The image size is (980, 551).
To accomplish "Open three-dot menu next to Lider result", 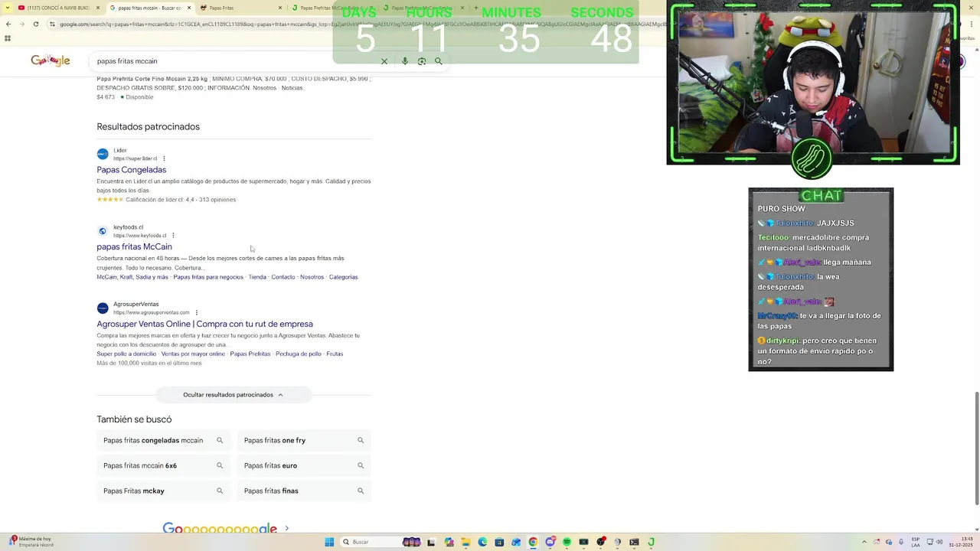I will [164, 158].
